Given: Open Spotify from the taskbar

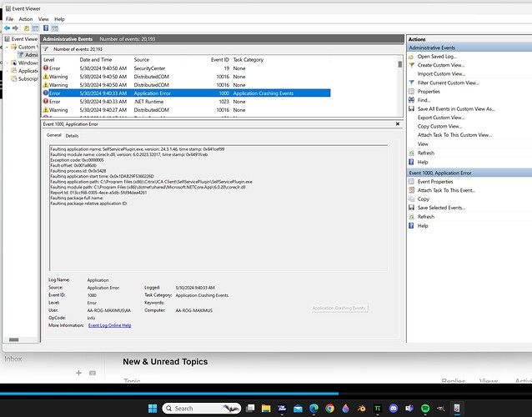Looking at the screenshot, I should tap(425, 408).
